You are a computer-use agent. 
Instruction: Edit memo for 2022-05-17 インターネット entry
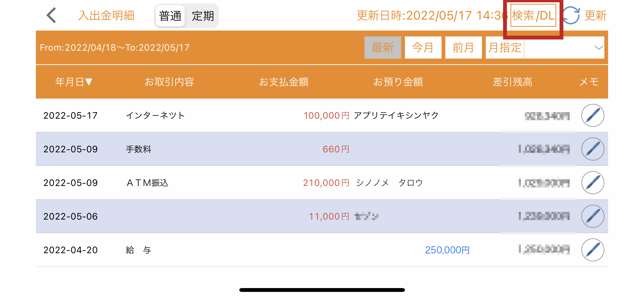593,115
